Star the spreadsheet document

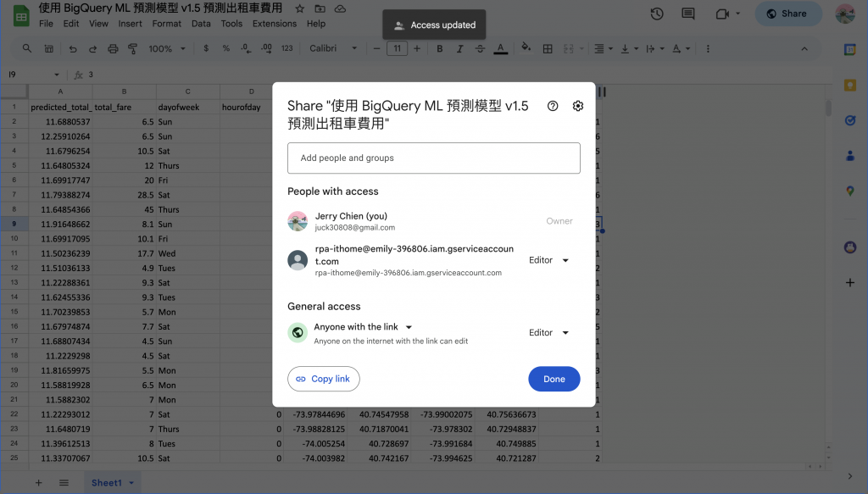pos(299,8)
